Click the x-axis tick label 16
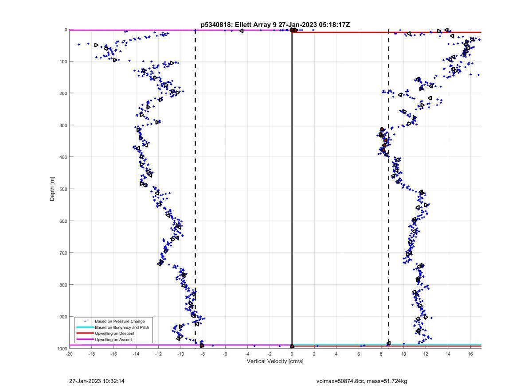This screenshot has width=532, height=392. (x=470, y=353)
